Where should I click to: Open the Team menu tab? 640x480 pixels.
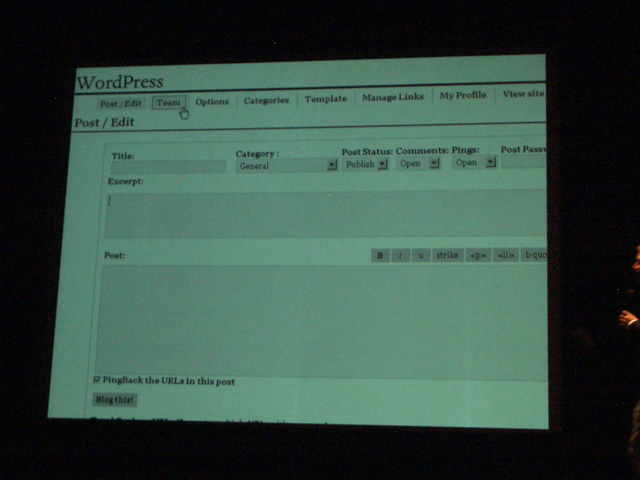click(x=169, y=102)
